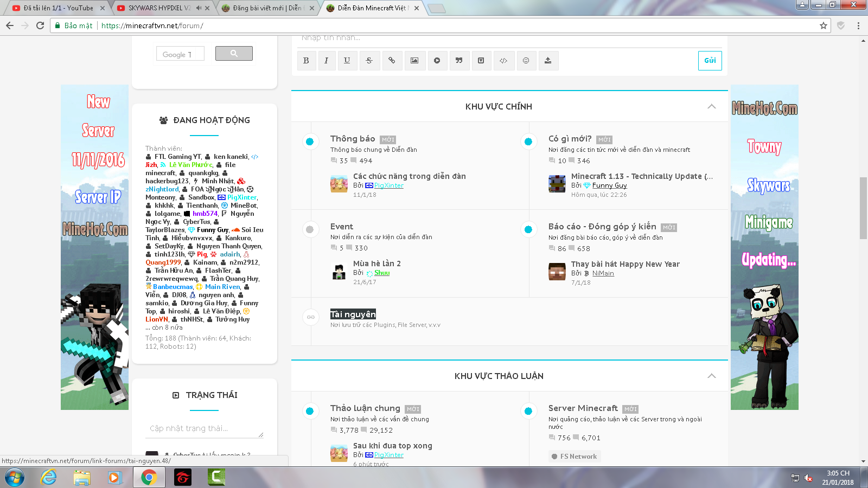The image size is (868, 488).
Task: Open the FS Network sub-forum
Action: pos(575,457)
